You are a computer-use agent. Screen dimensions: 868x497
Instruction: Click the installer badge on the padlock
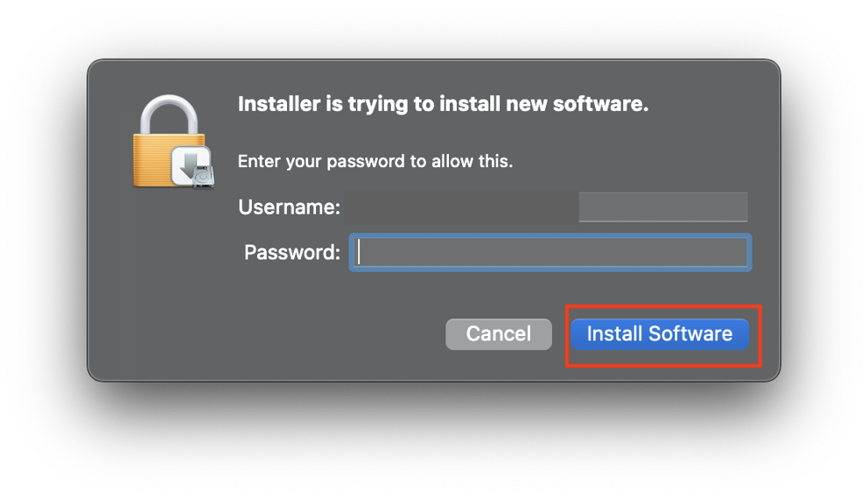(x=192, y=166)
